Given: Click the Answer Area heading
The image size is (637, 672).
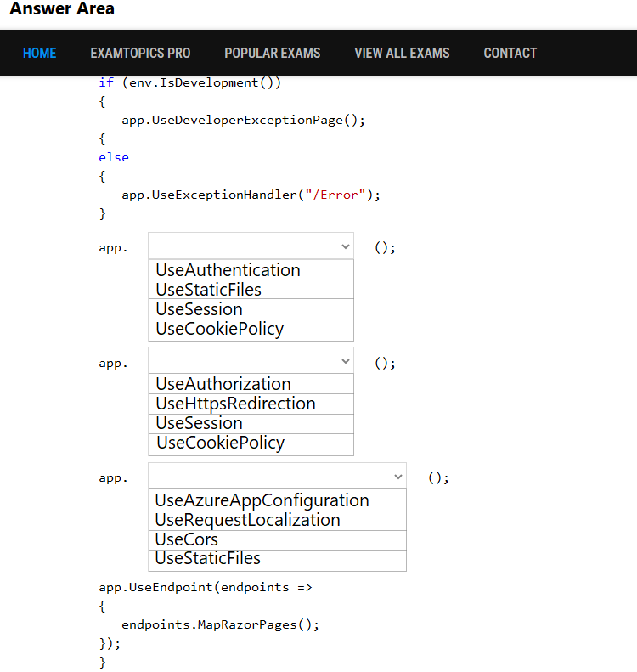Looking at the screenshot, I should click(62, 8).
